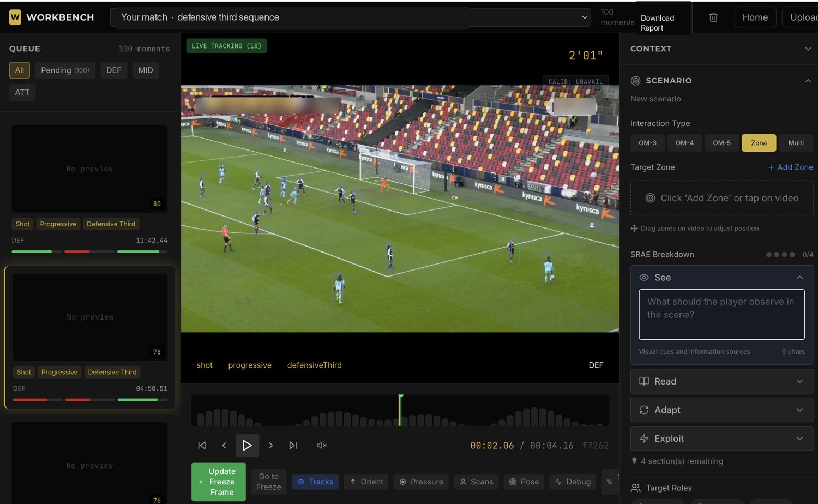
Task: Expand the Adapt section
Action: (x=721, y=410)
